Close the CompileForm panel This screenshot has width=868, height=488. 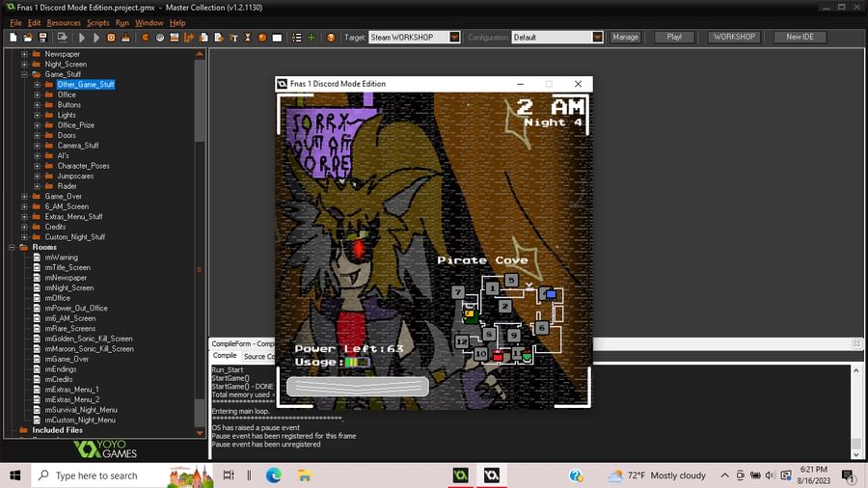[x=856, y=343]
